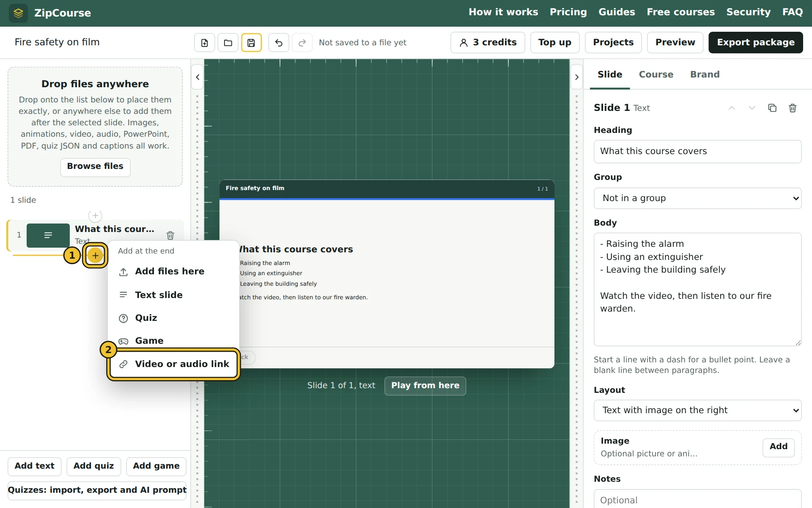Move Slide 1 up with the chevron

(732, 108)
